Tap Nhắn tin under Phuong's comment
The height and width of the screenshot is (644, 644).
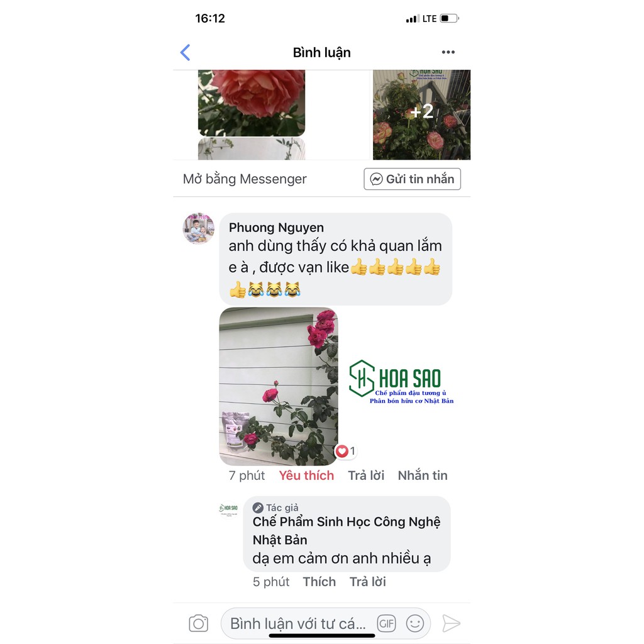click(423, 475)
